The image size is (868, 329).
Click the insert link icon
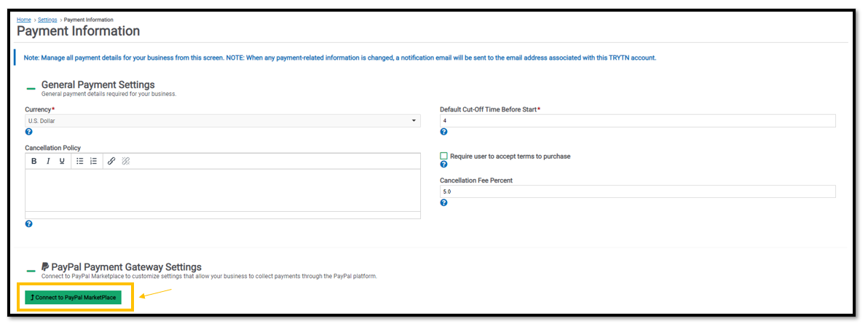tap(111, 162)
